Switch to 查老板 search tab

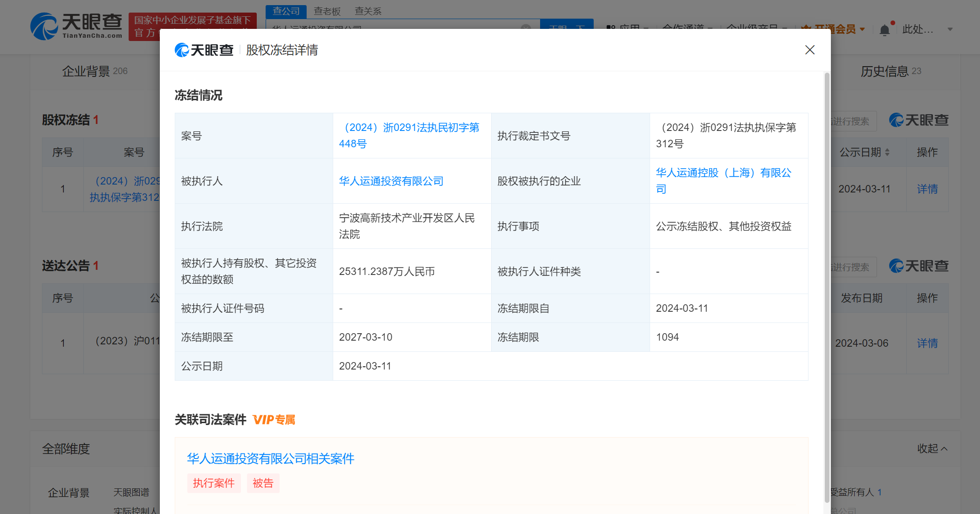pyautogui.click(x=327, y=11)
